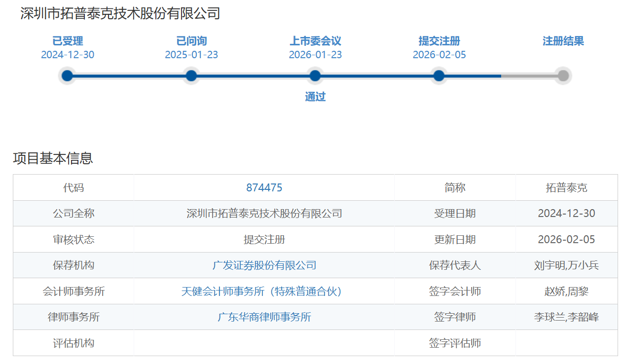
Task: Click the table value 2026-02-05
Action: coord(567,239)
